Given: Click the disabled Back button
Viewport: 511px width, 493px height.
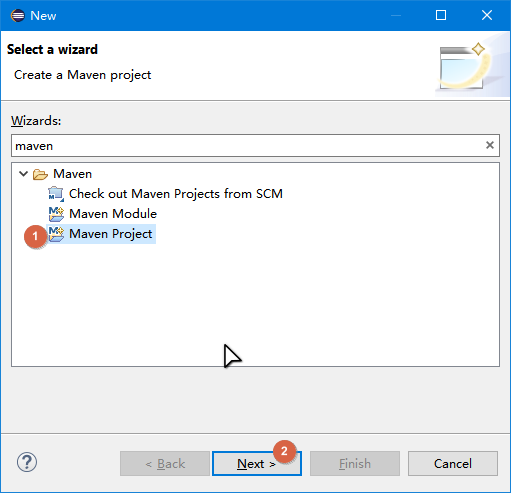Looking at the screenshot, I should pos(165,463).
